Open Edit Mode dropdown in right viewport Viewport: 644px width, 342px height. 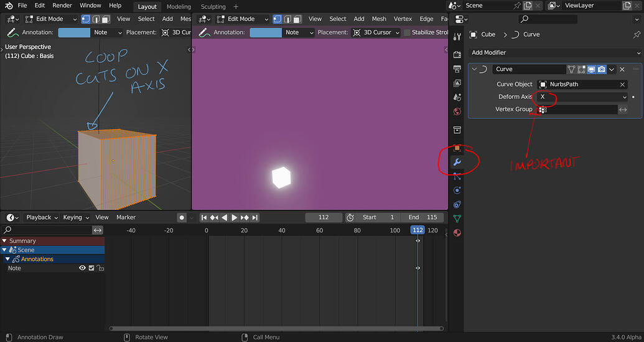tap(242, 19)
